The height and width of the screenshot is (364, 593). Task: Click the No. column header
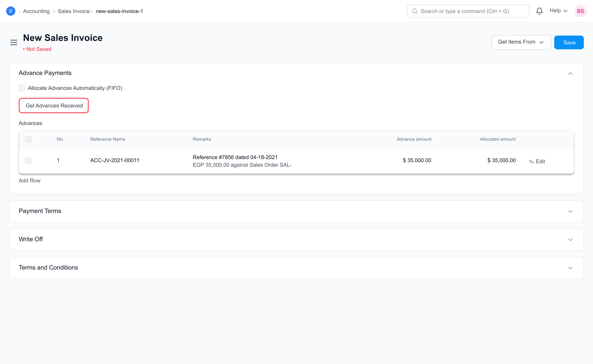point(60,139)
